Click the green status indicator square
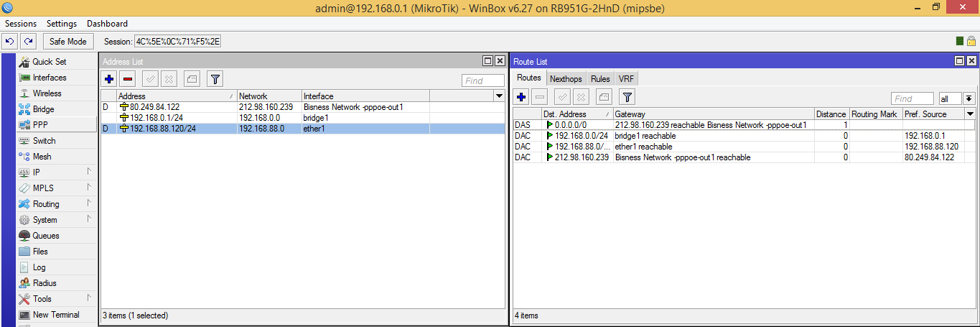The height and width of the screenshot is (327, 980). (960, 42)
